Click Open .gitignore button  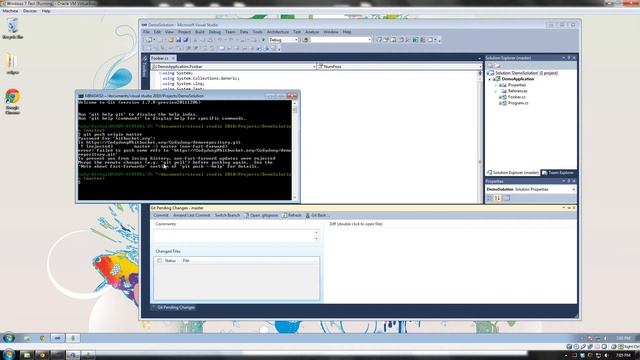(x=261, y=215)
